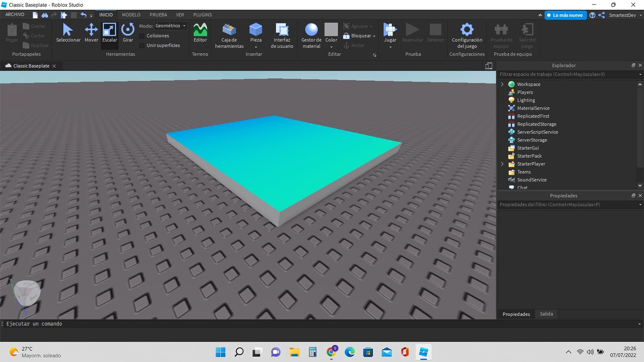This screenshot has height=362, width=644.
Task: Select the Seleccionar arrow tool
Action: point(68,33)
